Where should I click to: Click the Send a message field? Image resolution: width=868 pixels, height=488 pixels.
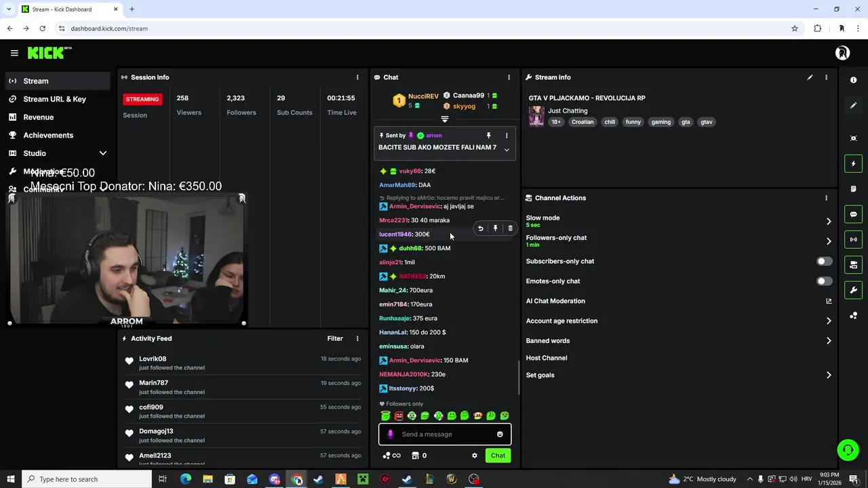click(x=445, y=434)
